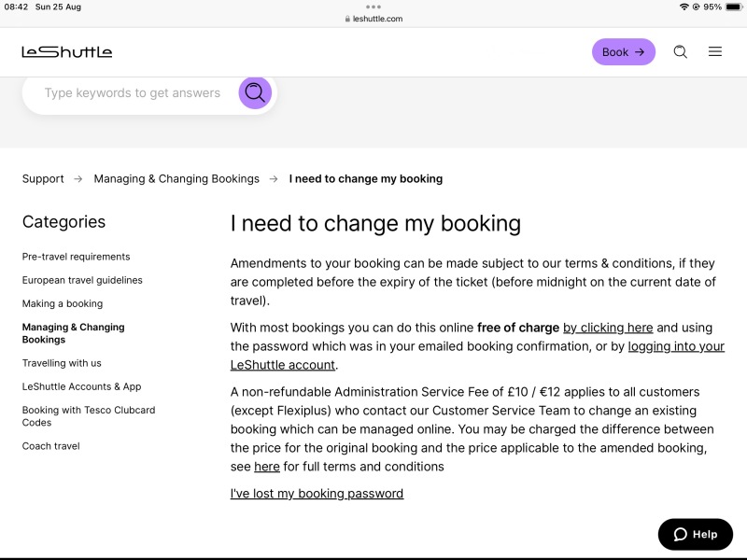The image size is (747, 560).
Task: Tap the three-dots multitasking control at top
Action: pos(373,7)
